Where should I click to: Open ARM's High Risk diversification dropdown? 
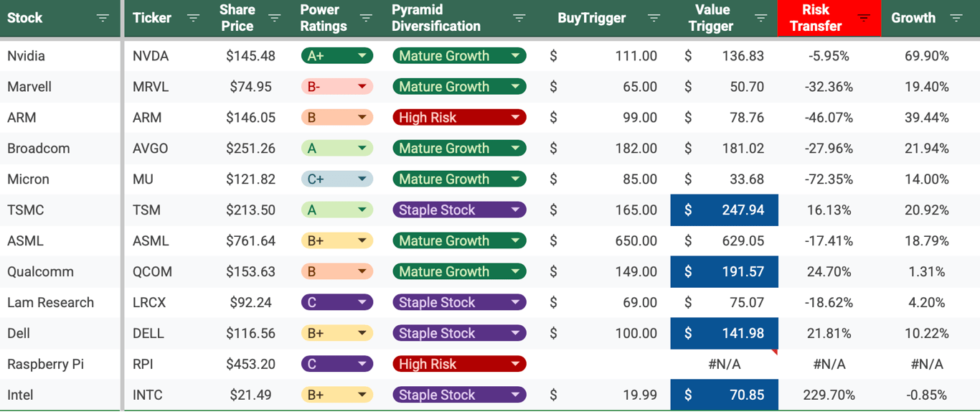tap(515, 118)
